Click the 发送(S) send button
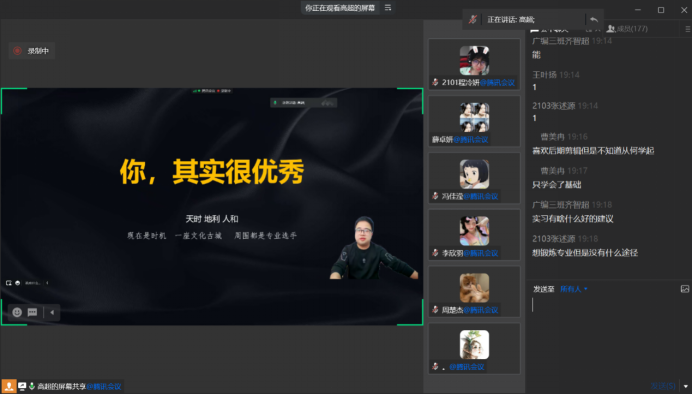Image resolution: width=693 pixels, height=395 pixels. 663,386
